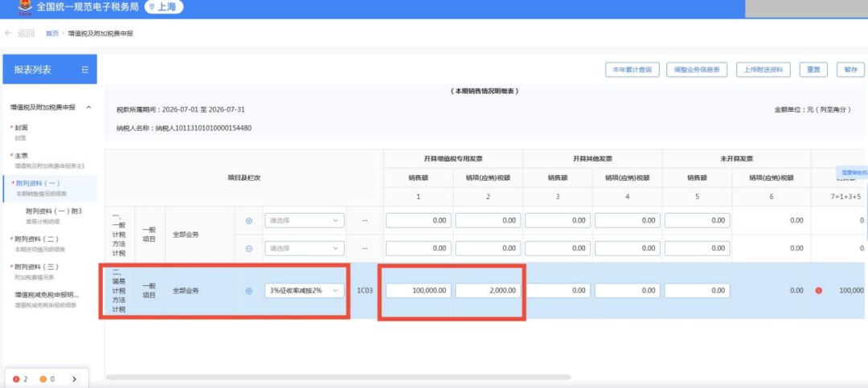Click the orange warning count indicator showing 0
868x388 pixels.
pos(47,379)
